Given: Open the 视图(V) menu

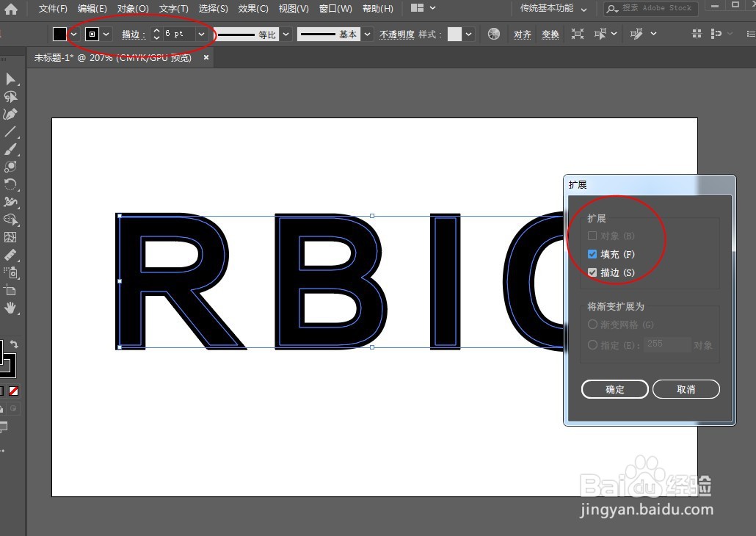Looking at the screenshot, I should [294, 9].
